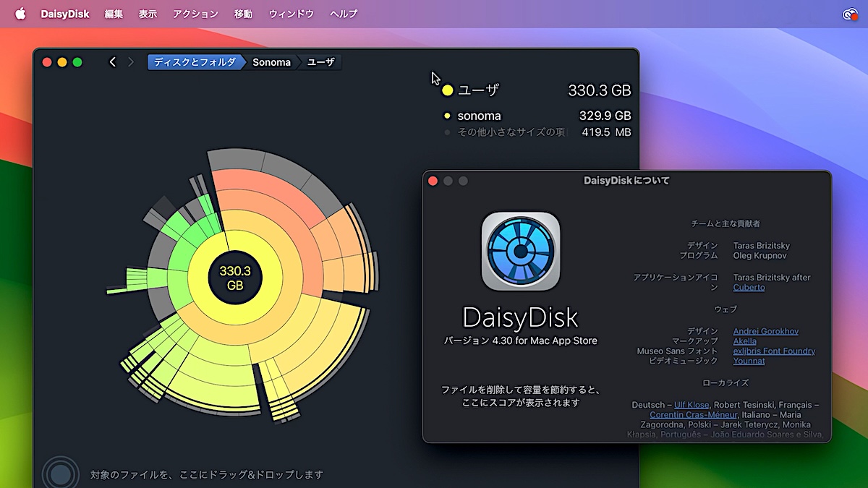
Task: Open the Andrei Gorokhov link
Action: click(x=766, y=331)
